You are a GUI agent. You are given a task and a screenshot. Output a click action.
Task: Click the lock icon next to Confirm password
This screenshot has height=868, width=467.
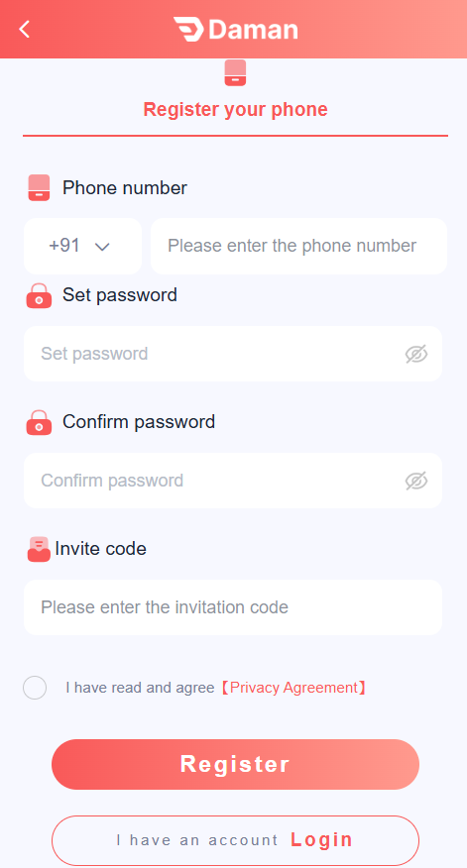pos(39,422)
